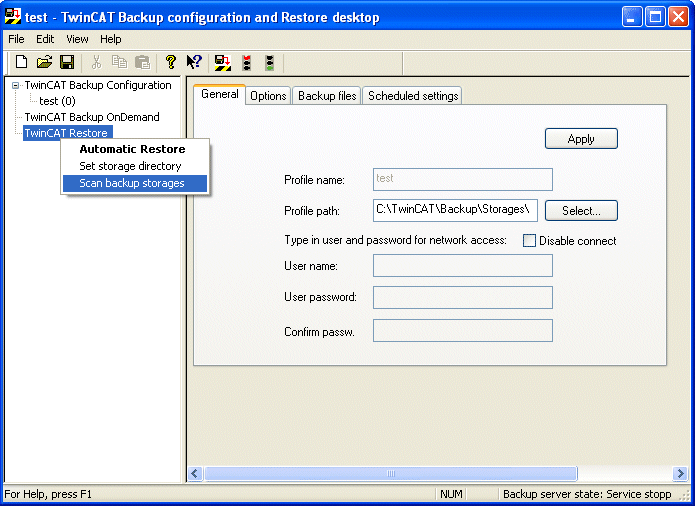
Task: Select the test (0) tree item
Action: tap(57, 101)
